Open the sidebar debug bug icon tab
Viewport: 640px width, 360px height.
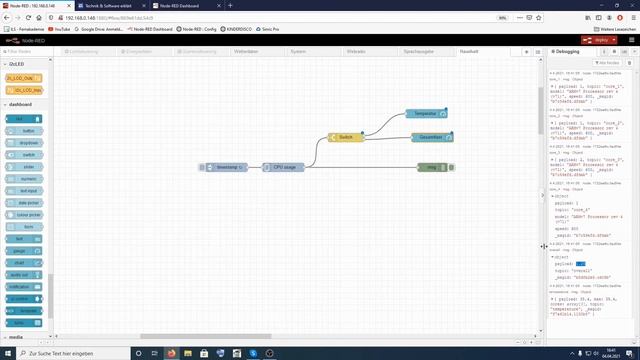[x=614, y=52]
